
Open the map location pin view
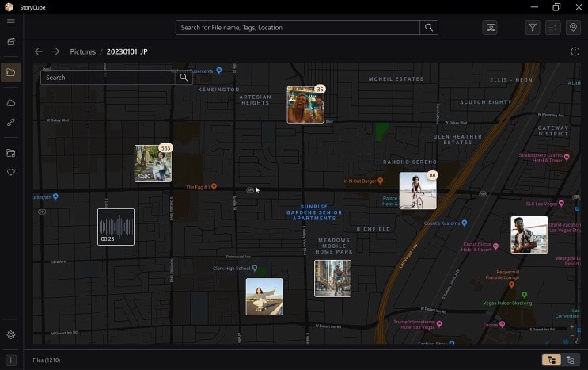click(x=573, y=28)
